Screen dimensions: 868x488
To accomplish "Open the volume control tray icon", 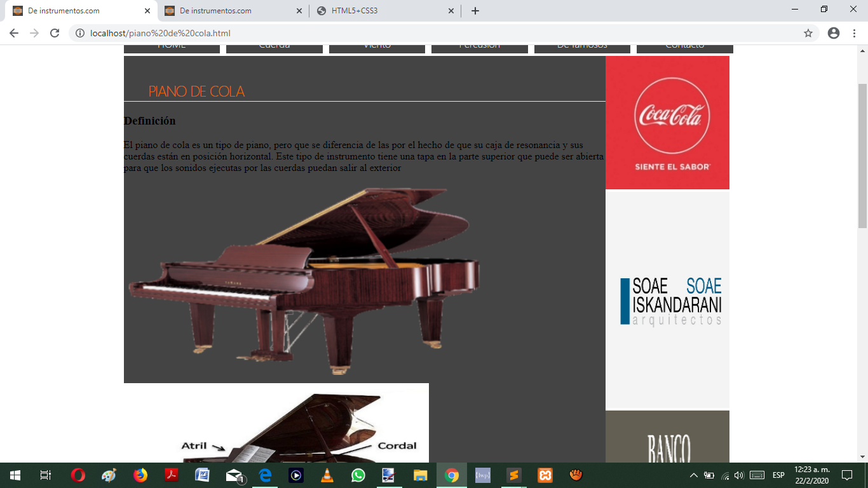I will coord(739,475).
